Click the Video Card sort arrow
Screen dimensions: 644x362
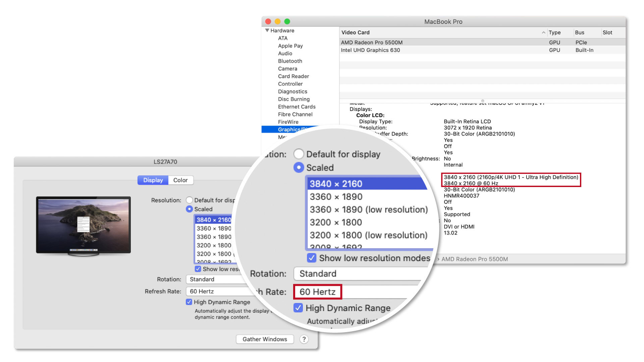[x=543, y=33]
